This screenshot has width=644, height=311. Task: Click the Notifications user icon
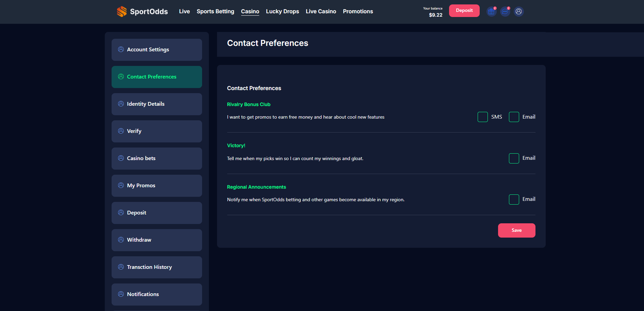click(121, 294)
